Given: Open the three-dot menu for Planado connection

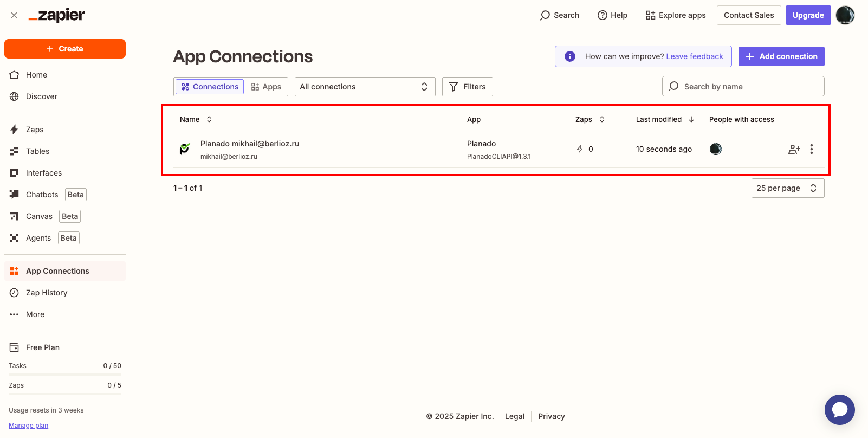Looking at the screenshot, I should (812, 149).
